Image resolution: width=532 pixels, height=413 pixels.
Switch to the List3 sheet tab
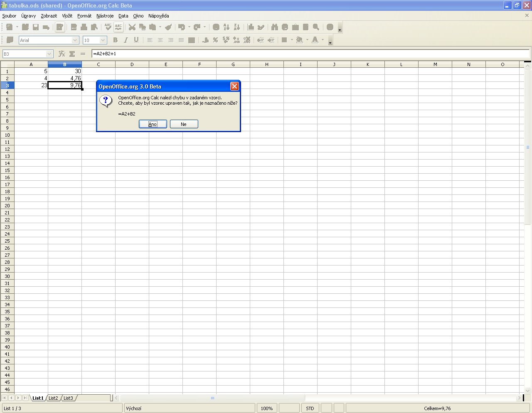coord(68,398)
